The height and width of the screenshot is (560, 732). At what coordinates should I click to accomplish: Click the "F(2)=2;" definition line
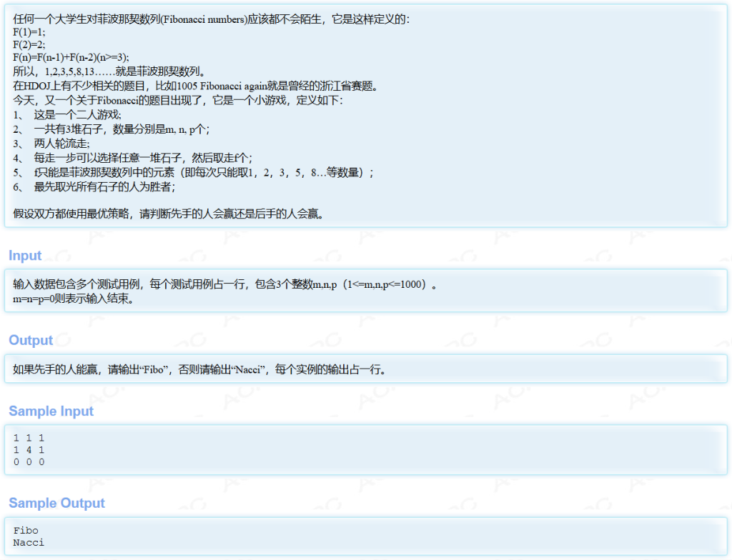coord(29,45)
